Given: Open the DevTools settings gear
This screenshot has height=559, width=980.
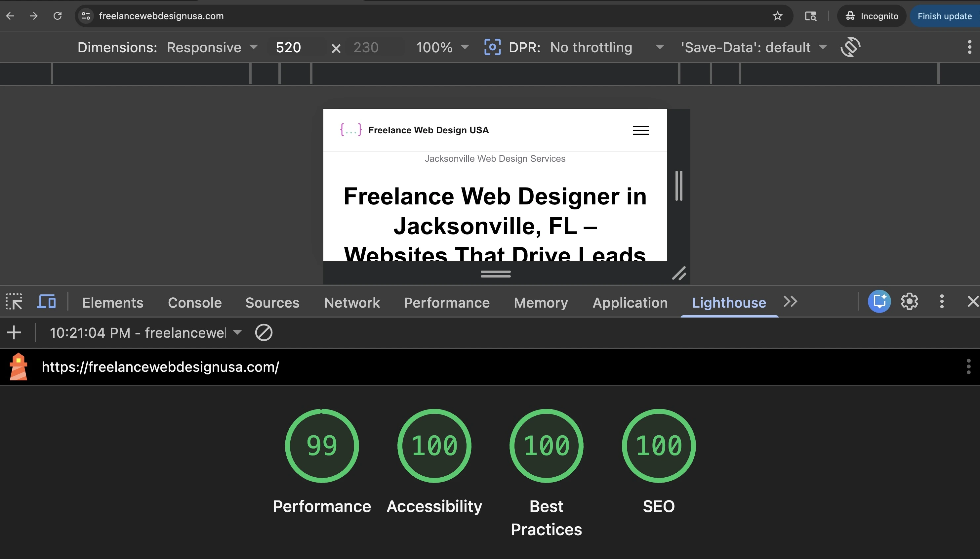Looking at the screenshot, I should pos(909,302).
